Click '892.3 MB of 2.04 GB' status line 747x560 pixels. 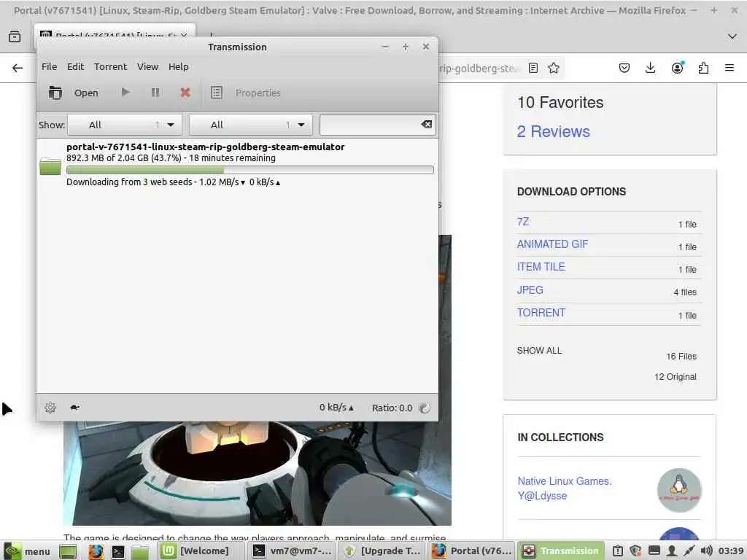pos(171,158)
